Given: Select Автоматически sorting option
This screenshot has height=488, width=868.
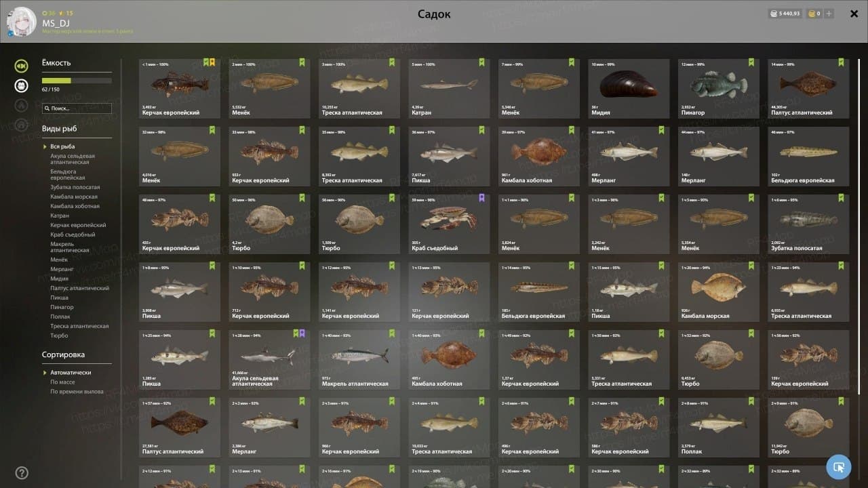Looking at the screenshot, I should tap(71, 373).
